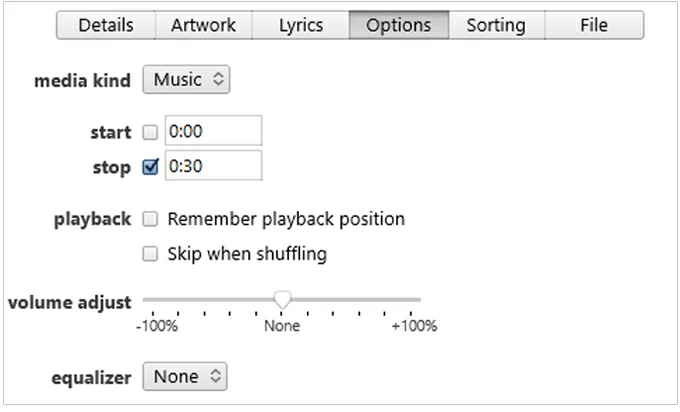Open the Sorting tab
The height and width of the screenshot is (412, 680).
[x=496, y=25]
